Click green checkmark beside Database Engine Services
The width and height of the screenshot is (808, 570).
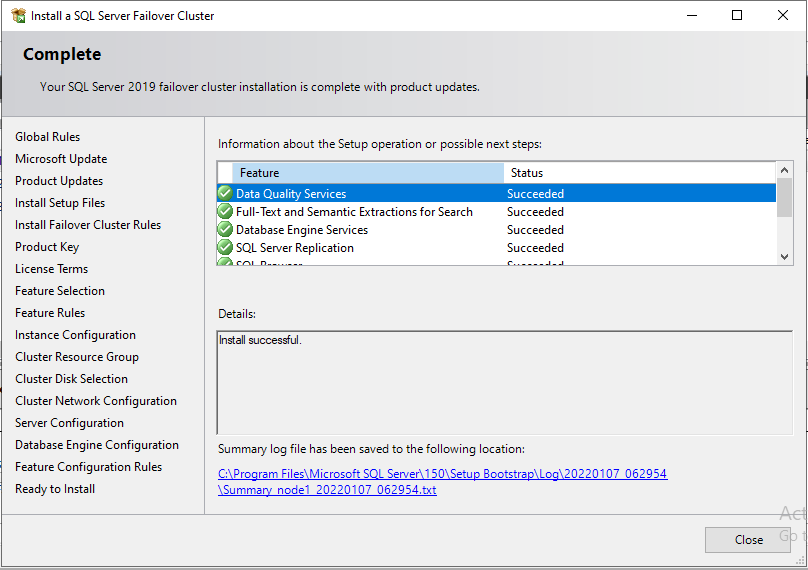(225, 229)
